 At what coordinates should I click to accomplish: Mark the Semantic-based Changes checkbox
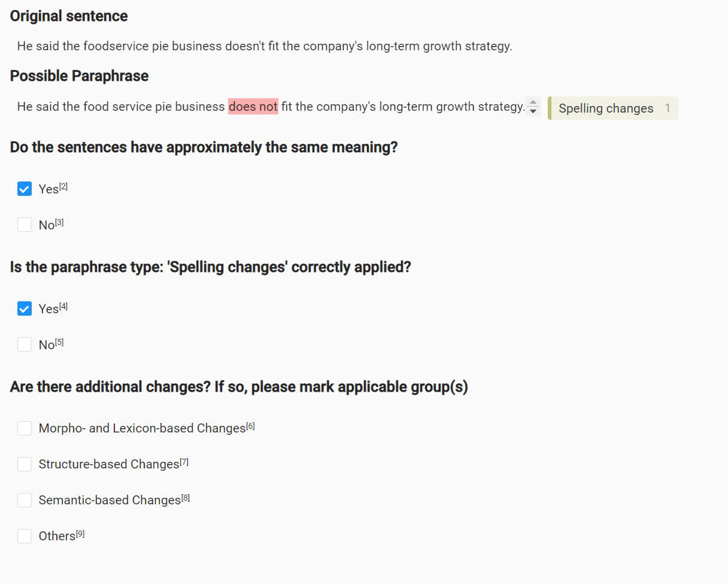pyautogui.click(x=25, y=500)
